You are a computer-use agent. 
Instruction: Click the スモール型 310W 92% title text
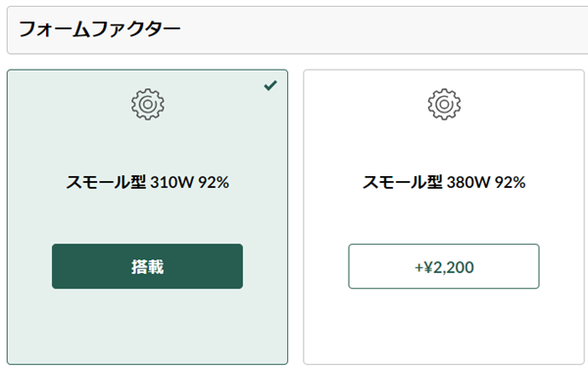(147, 182)
